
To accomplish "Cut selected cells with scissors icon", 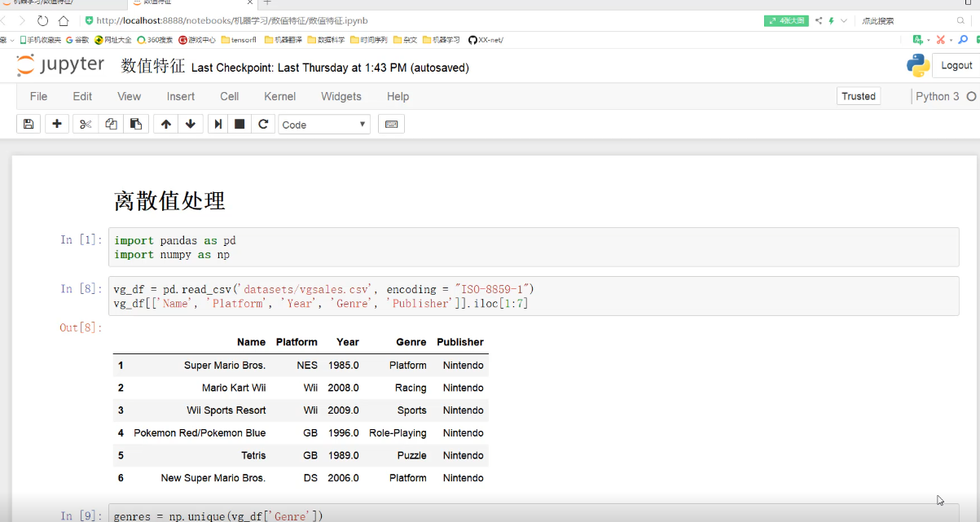I will pyautogui.click(x=85, y=124).
